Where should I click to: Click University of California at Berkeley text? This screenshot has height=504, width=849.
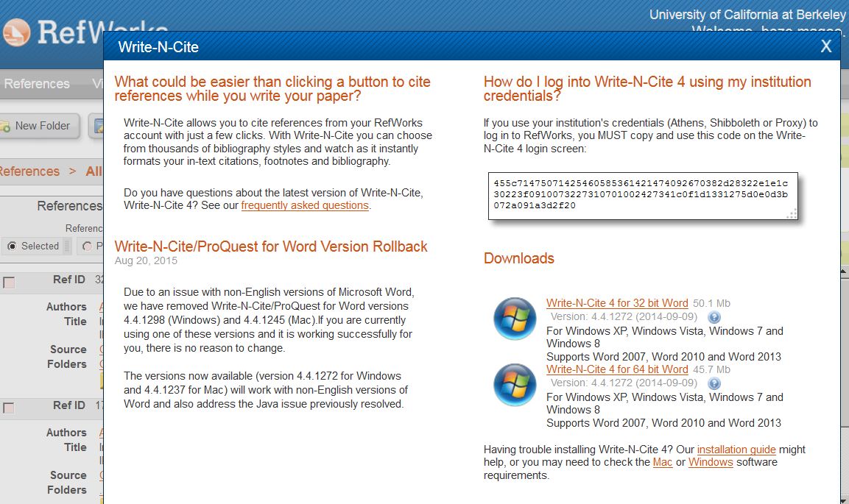(747, 15)
